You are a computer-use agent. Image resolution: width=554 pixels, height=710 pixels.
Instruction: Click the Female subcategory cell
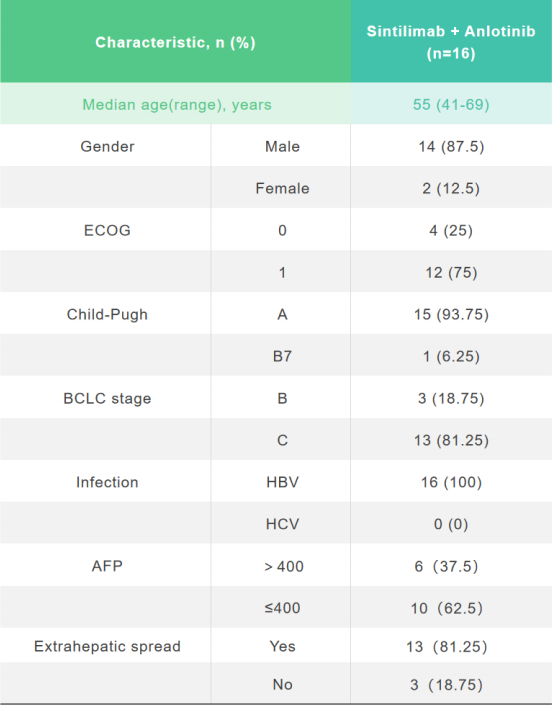(x=282, y=188)
